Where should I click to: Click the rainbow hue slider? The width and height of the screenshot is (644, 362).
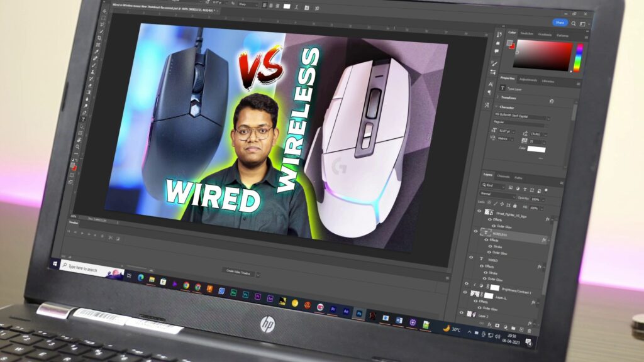577,58
